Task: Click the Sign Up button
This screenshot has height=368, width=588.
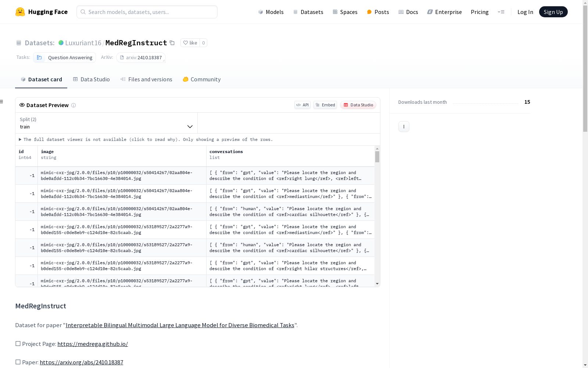Action: click(x=553, y=12)
